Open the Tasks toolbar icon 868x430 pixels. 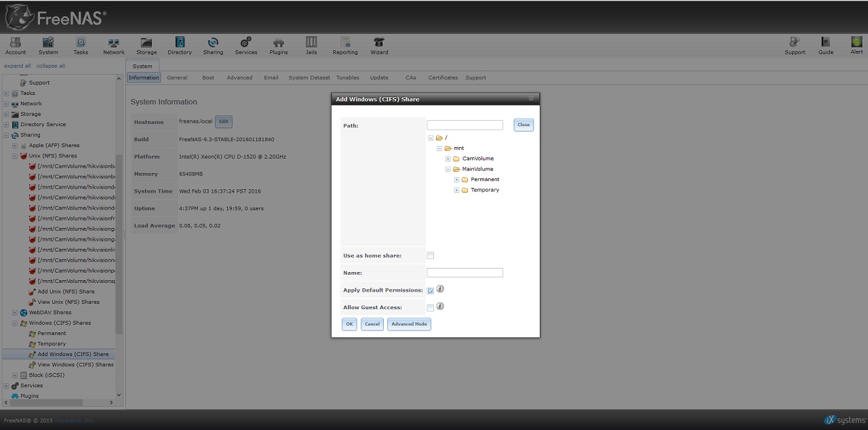pos(81,45)
